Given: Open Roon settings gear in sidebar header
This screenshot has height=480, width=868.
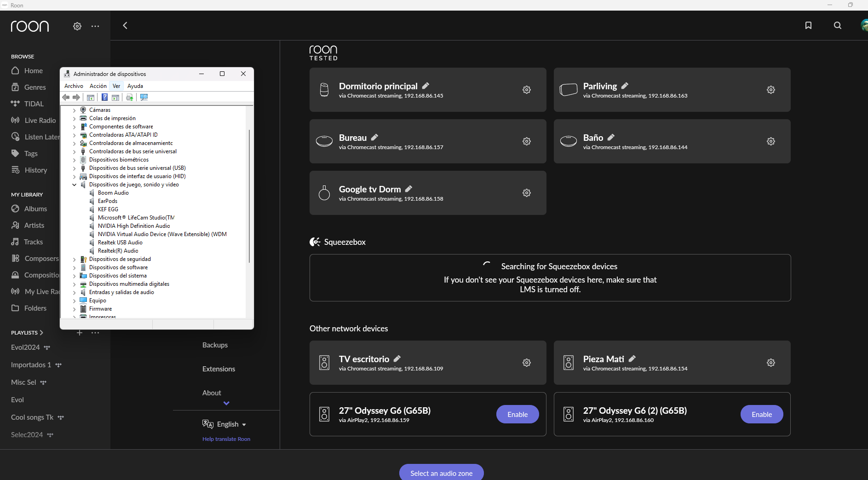Looking at the screenshot, I should point(77,26).
